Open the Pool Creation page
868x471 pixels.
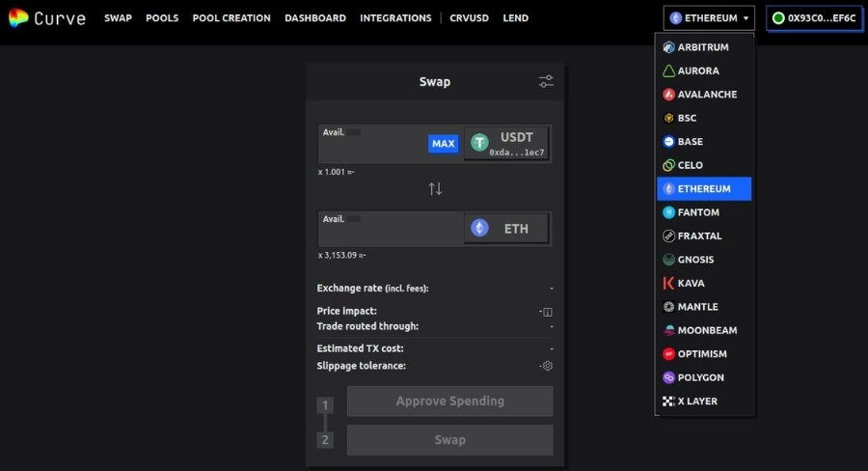point(231,18)
